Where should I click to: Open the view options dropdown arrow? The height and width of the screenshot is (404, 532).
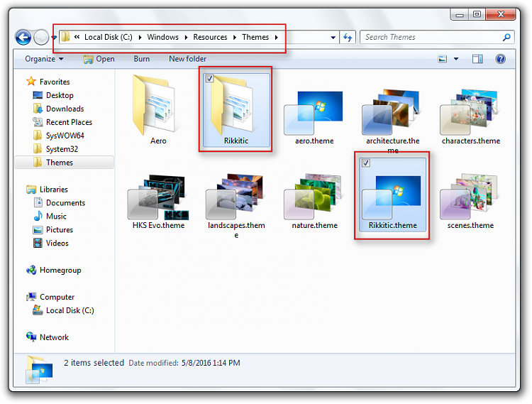pos(456,59)
